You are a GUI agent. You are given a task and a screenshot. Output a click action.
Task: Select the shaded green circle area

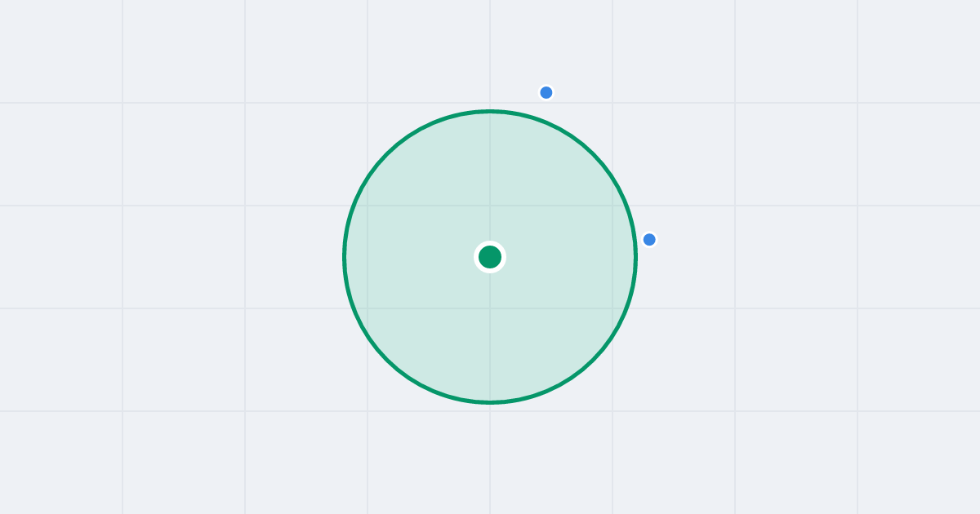[490, 257]
